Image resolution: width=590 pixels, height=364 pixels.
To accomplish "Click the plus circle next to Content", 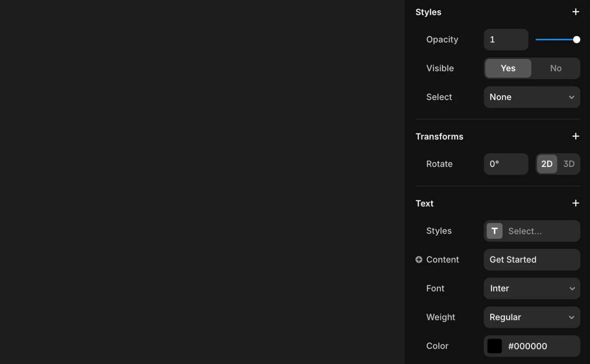I will pos(418,260).
